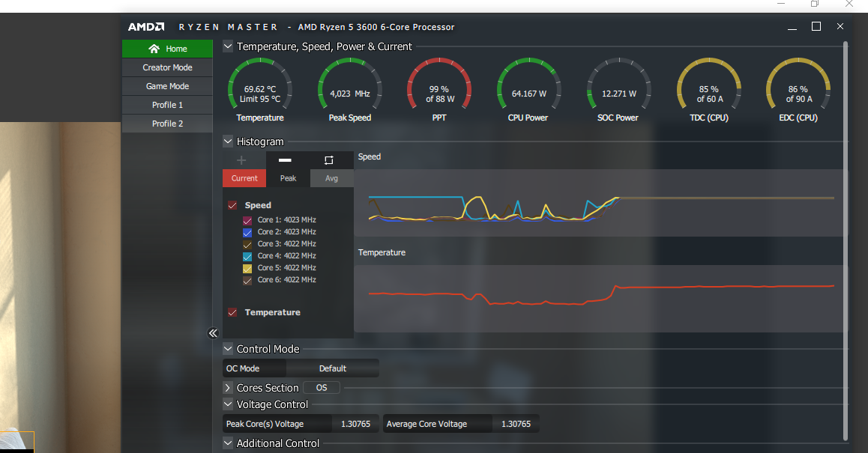Click Peak Core(s) Voltage value 1.30765
The height and width of the screenshot is (453, 868).
[x=355, y=424]
